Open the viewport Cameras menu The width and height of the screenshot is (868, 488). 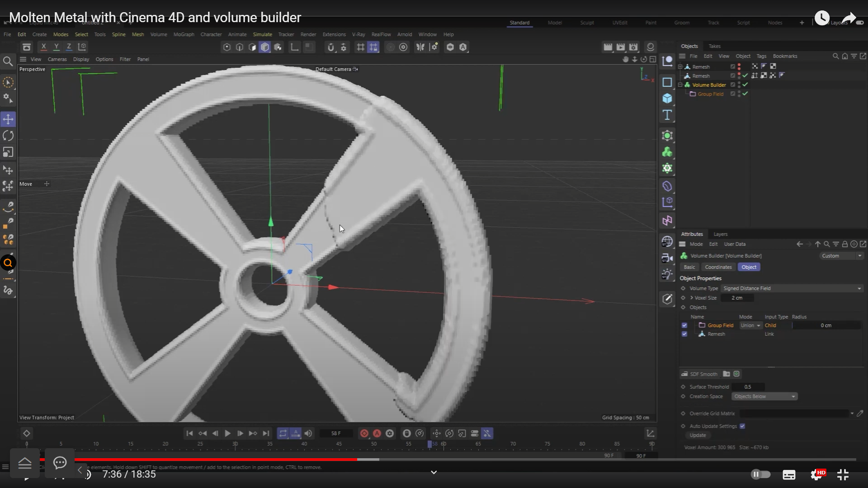57,59
